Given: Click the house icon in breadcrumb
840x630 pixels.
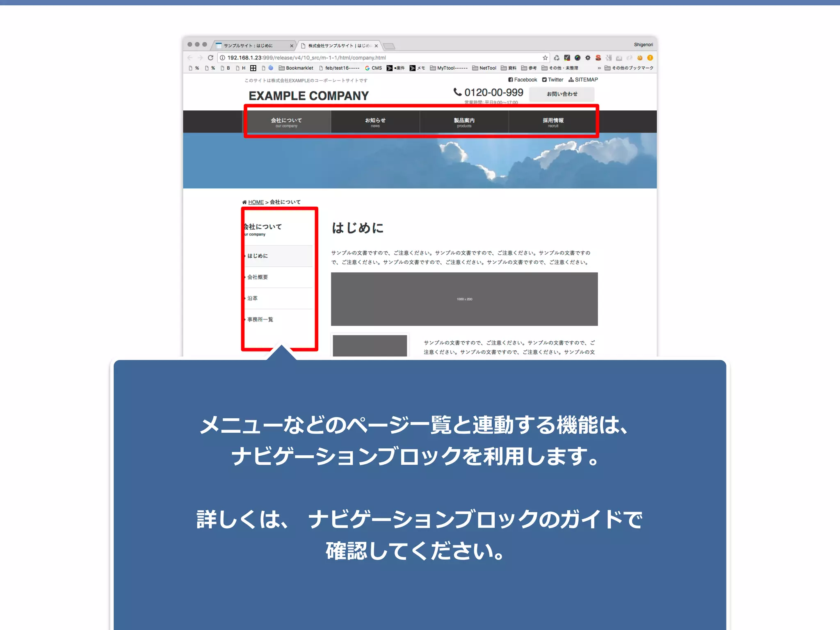Looking at the screenshot, I should [x=244, y=202].
